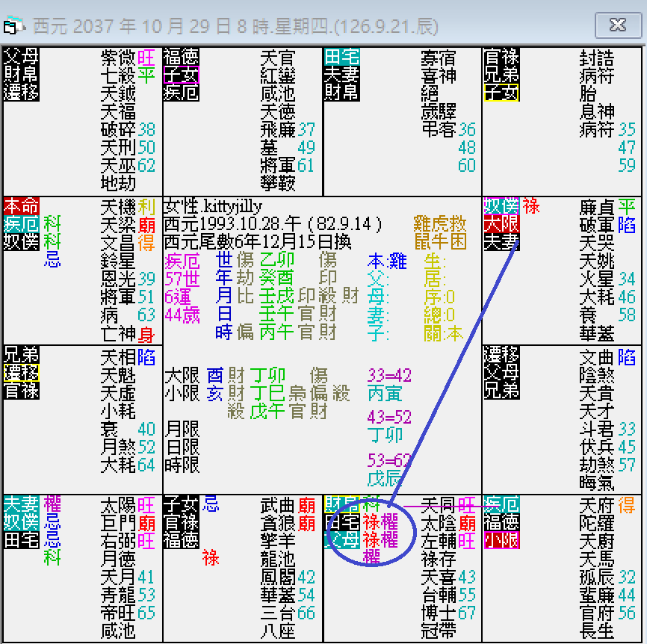Image resolution: width=647 pixels, height=644 pixels.
Task: Toggle the yellow-outlined 遷移 label on the left
Action: pyautogui.click(x=19, y=372)
